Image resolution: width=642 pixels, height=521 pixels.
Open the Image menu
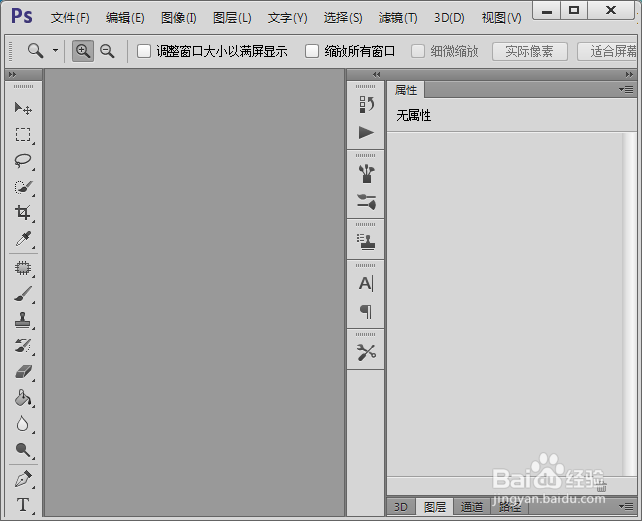point(179,18)
